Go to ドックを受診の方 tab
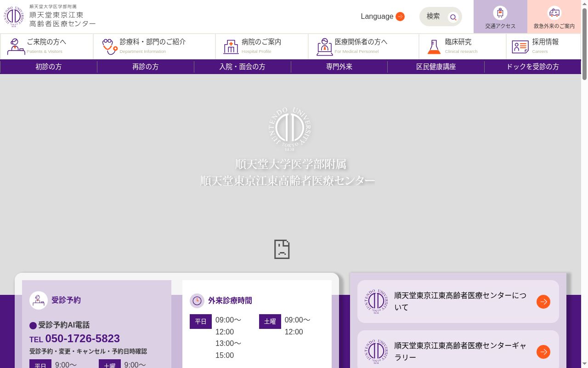This screenshot has height=368, width=588. [533, 67]
